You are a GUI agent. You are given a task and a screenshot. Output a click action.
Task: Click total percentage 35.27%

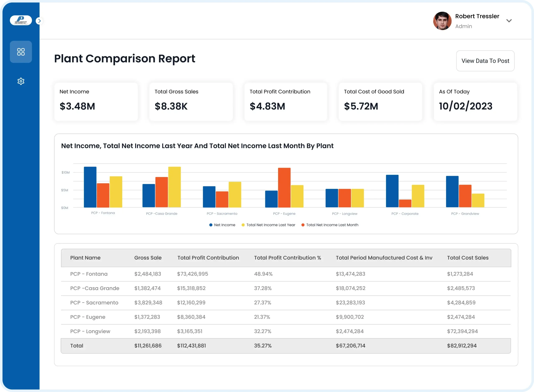(263, 346)
